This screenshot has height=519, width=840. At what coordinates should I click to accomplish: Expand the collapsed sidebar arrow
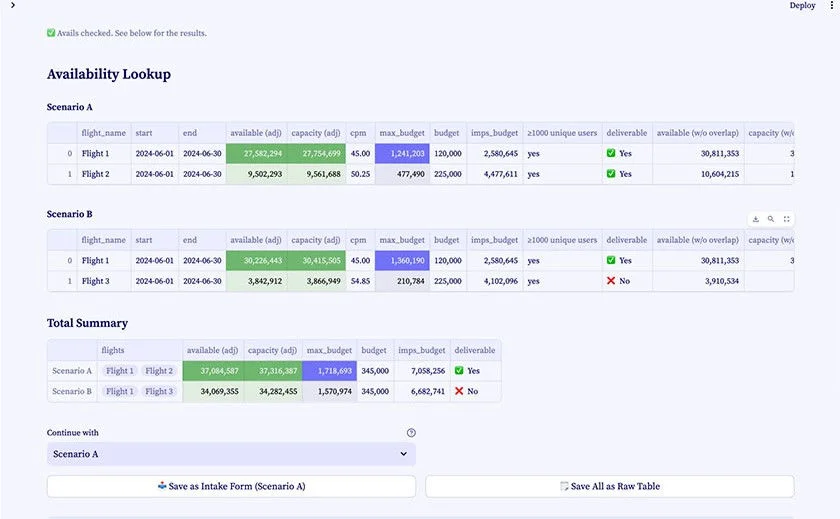(x=13, y=5)
